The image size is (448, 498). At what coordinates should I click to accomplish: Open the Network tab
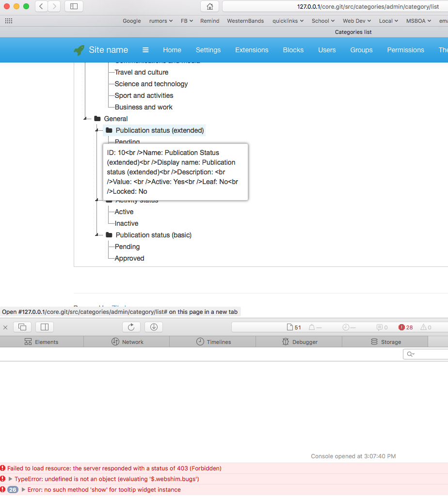[127, 342]
